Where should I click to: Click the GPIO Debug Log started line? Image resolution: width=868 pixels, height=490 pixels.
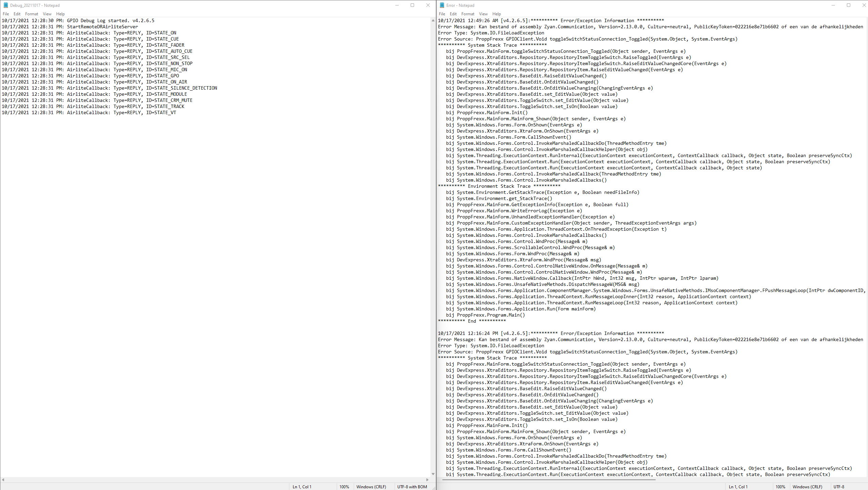click(x=111, y=20)
